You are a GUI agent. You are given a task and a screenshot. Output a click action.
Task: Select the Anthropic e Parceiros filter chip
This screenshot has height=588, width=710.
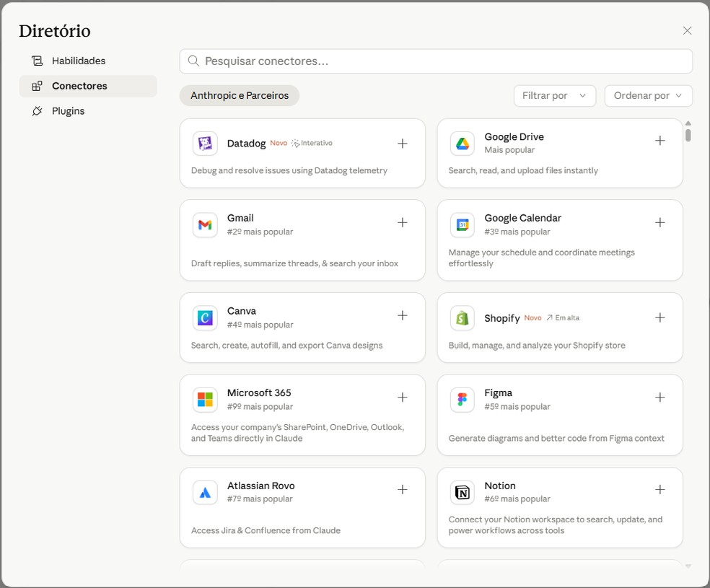pyautogui.click(x=240, y=95)
